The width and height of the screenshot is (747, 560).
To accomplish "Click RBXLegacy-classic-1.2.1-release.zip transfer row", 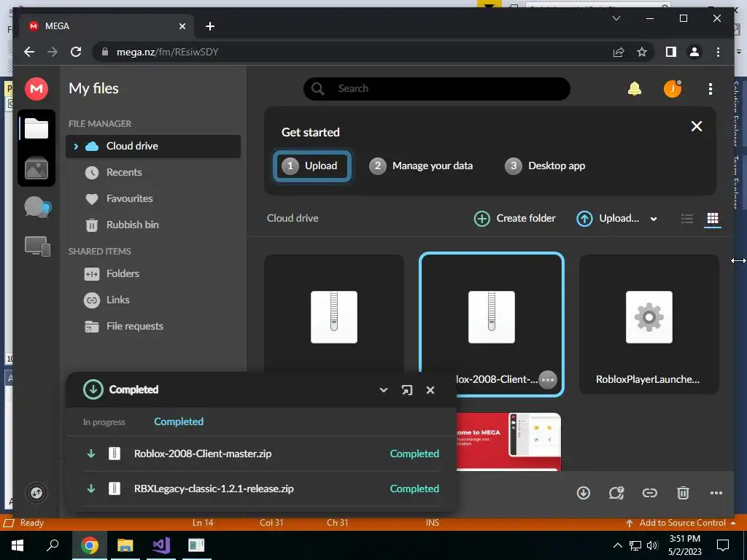I will [261, 489].
